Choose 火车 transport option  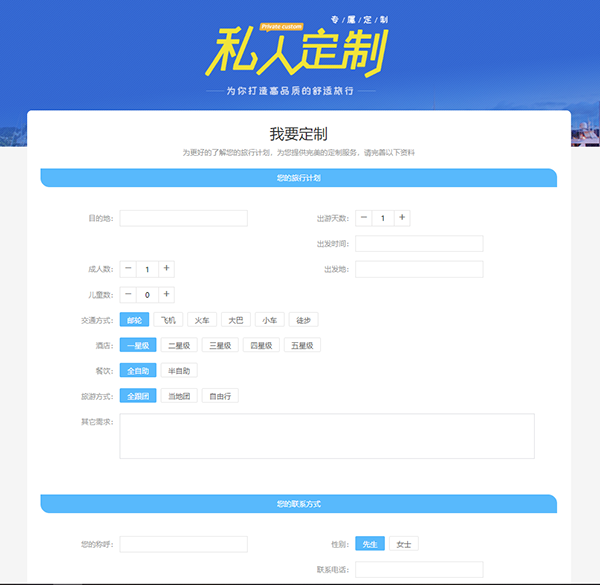(202, 320)
